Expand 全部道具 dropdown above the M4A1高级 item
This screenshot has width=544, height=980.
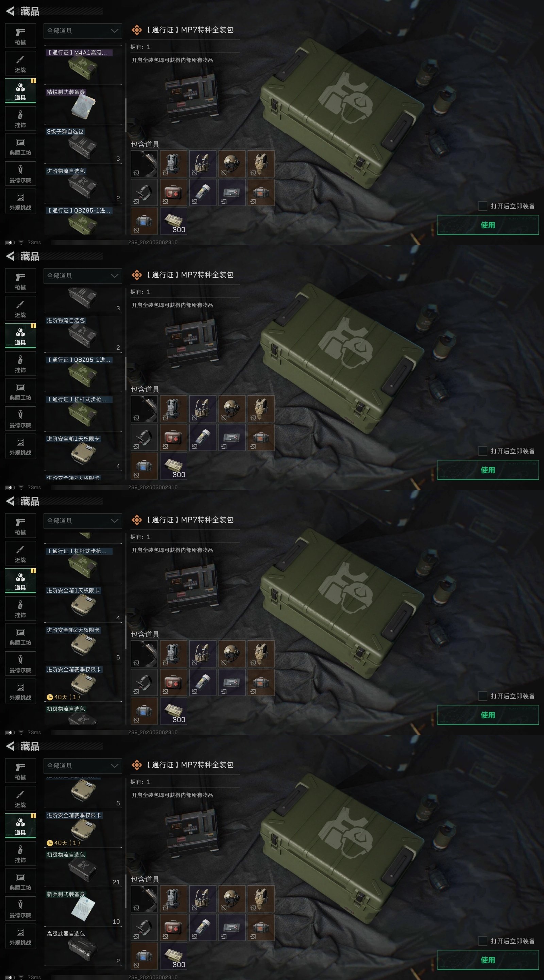click(83, 31)
